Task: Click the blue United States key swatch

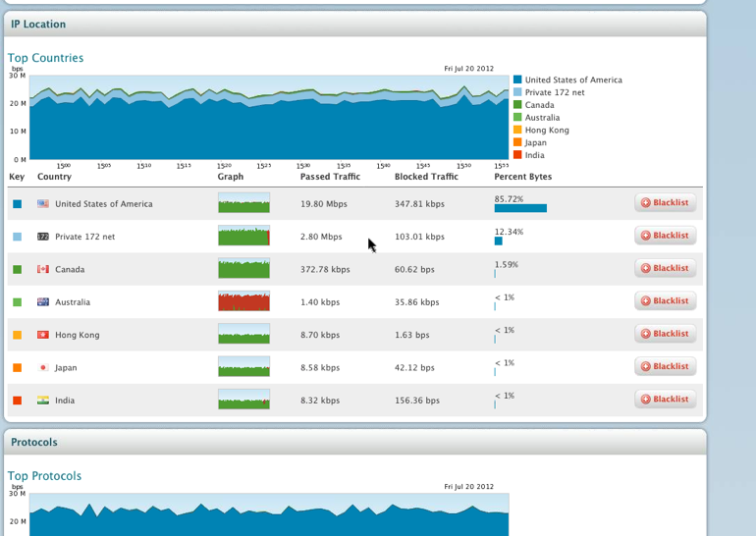Action: [x=17, y=204]
